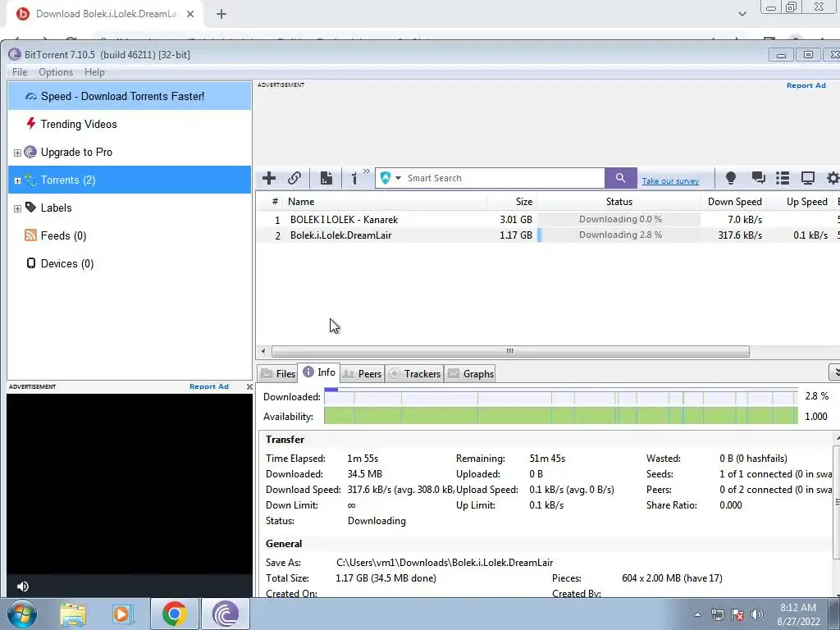Image resolution: width=840 pixels, height=630 pixels.
Task: Open the Help menu
Action: tap(94, 72)
